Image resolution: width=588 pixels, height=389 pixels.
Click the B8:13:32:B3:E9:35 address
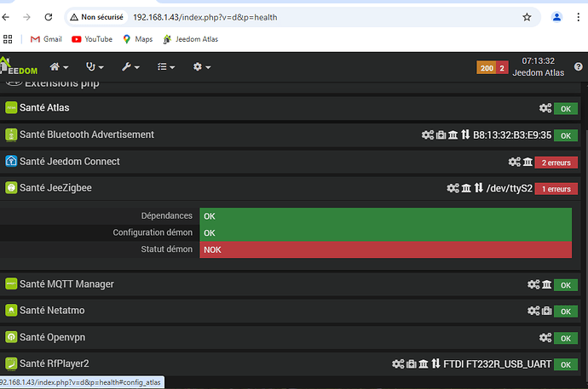pos(512,135)
